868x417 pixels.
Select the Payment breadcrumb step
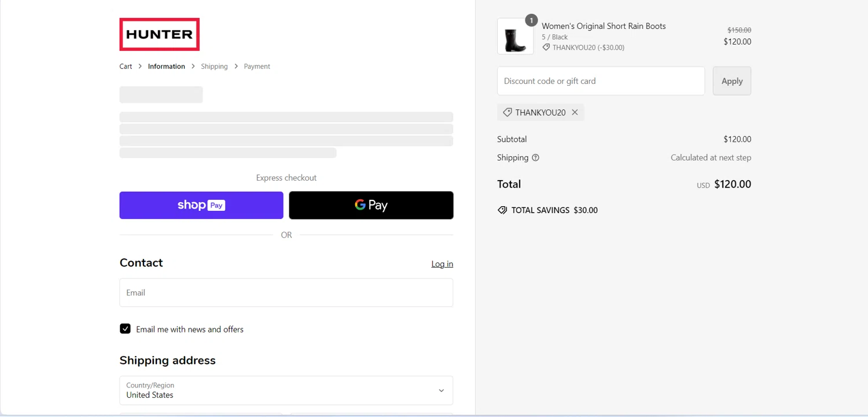coord(257,67)
